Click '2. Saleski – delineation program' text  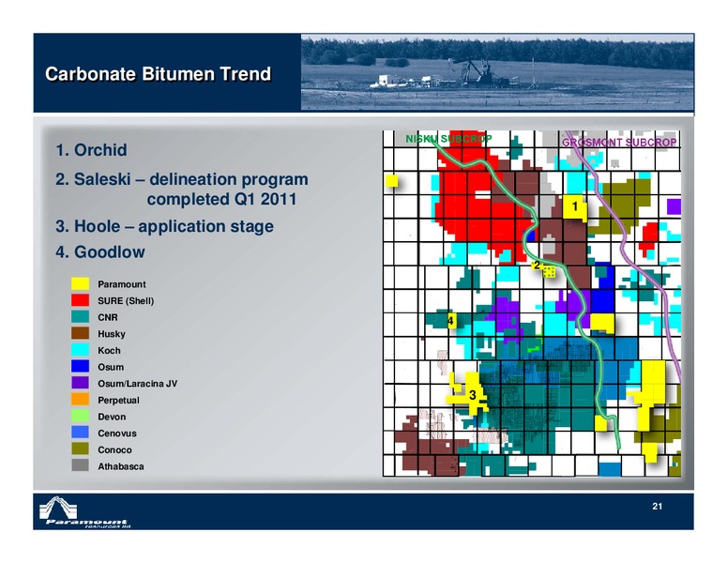(182, 179)
